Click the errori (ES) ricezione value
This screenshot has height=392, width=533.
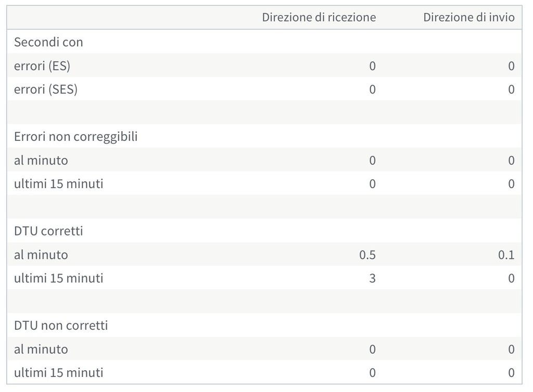pyautogui.click(x=372, y=66)
